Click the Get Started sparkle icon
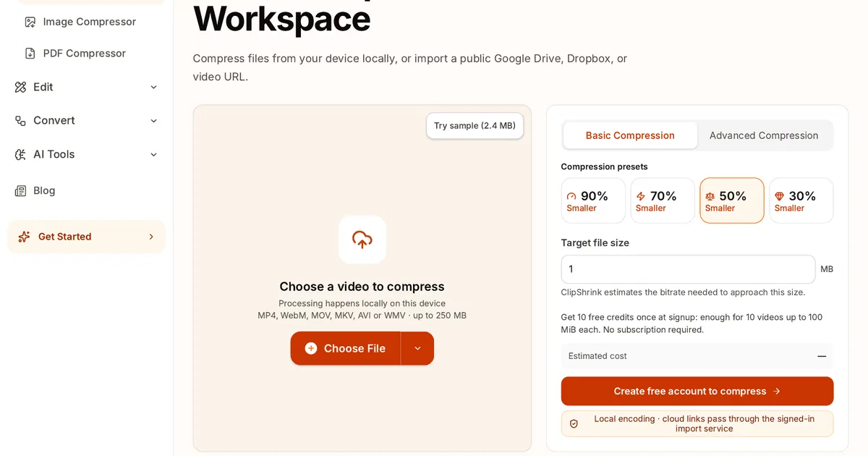Viewport: 868px width, 456px height. click(x=24, y=237)
